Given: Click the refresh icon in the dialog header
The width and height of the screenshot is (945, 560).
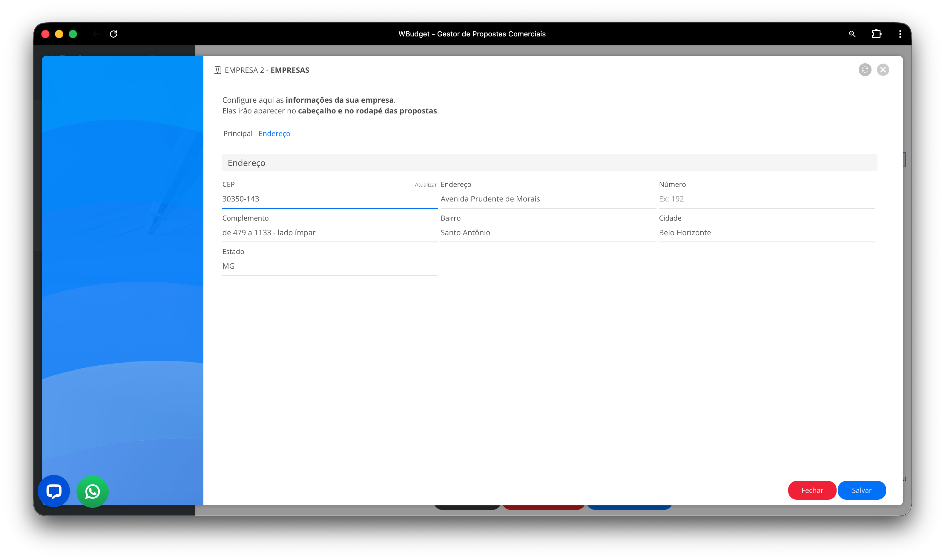Looking at the screenshot, I should (865, 70).
